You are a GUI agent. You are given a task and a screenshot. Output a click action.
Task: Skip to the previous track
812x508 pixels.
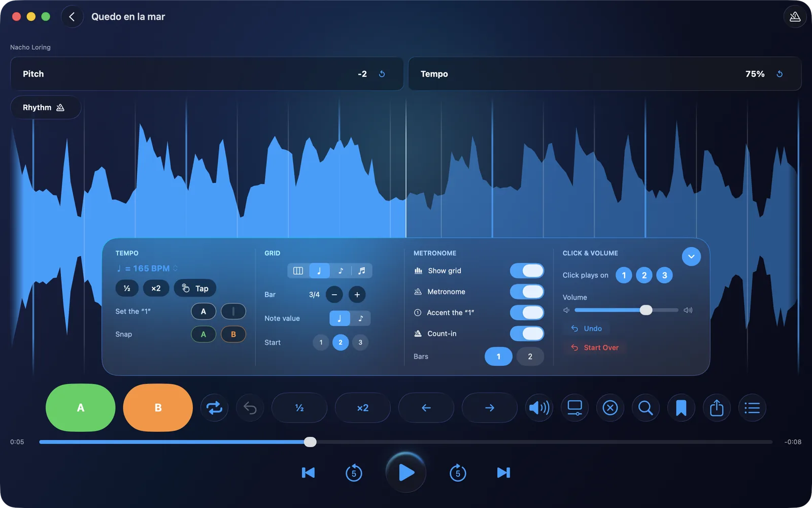coord(308,473)
